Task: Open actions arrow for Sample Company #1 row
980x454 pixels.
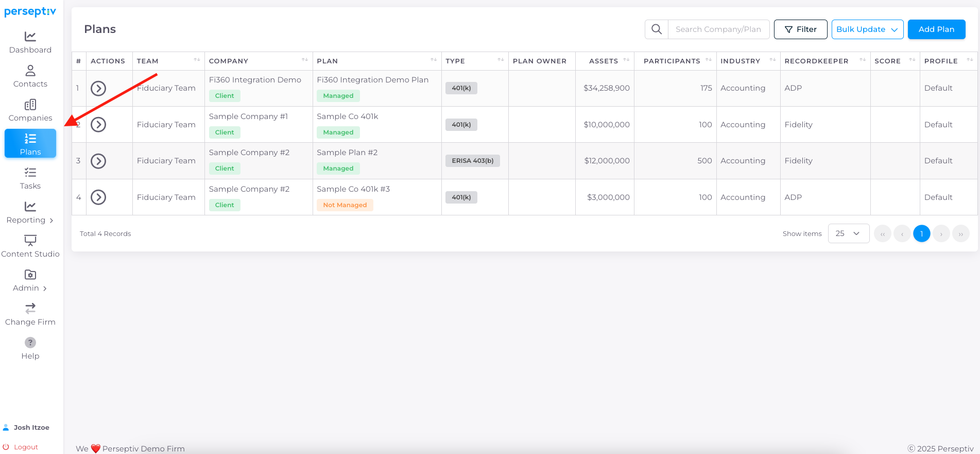Action: click(x=98, y=125)
